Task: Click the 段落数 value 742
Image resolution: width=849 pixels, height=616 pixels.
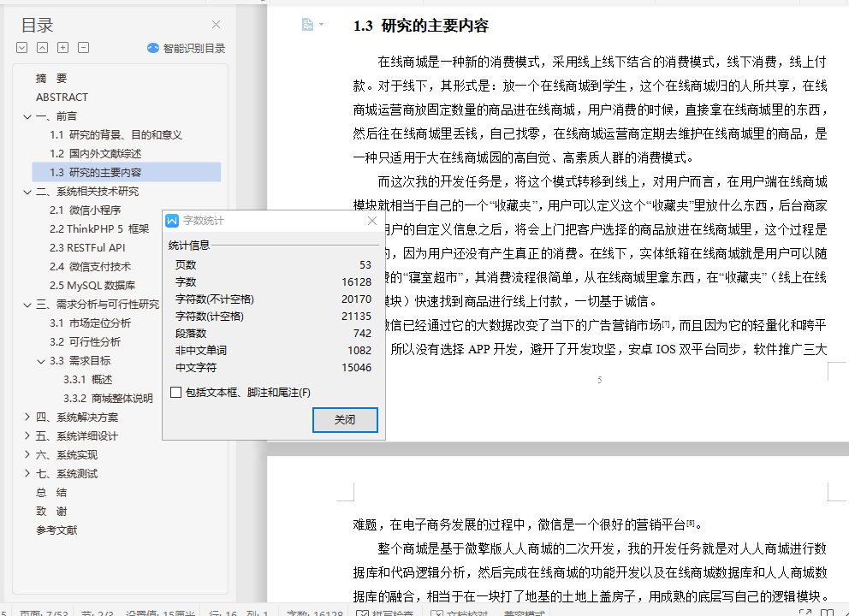Action: [x=362, y=334]
